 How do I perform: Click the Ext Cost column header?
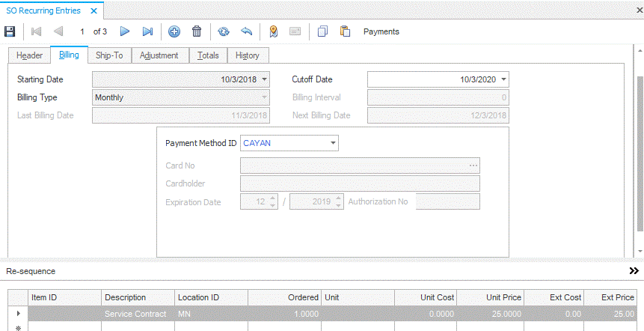click(x=554, y=297)
